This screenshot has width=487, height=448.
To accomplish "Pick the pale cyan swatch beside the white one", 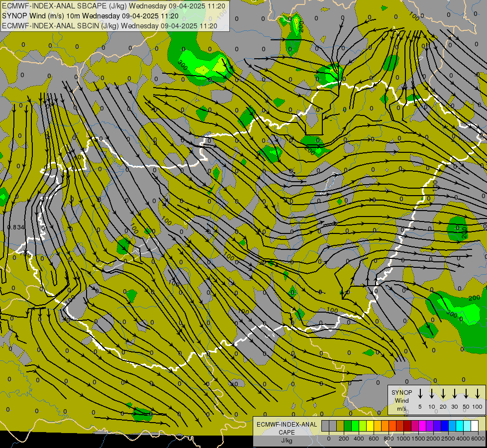I will pyautogui.click(x=467, y=426).
